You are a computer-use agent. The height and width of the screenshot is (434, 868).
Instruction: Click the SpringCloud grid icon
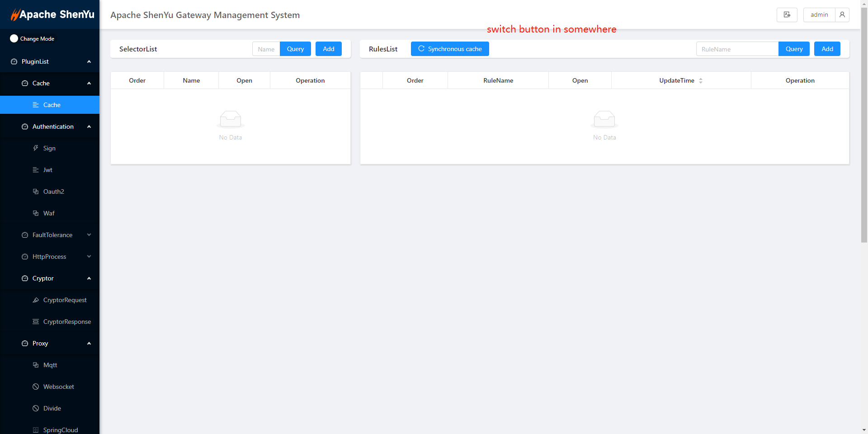click(x=36, y=430)
